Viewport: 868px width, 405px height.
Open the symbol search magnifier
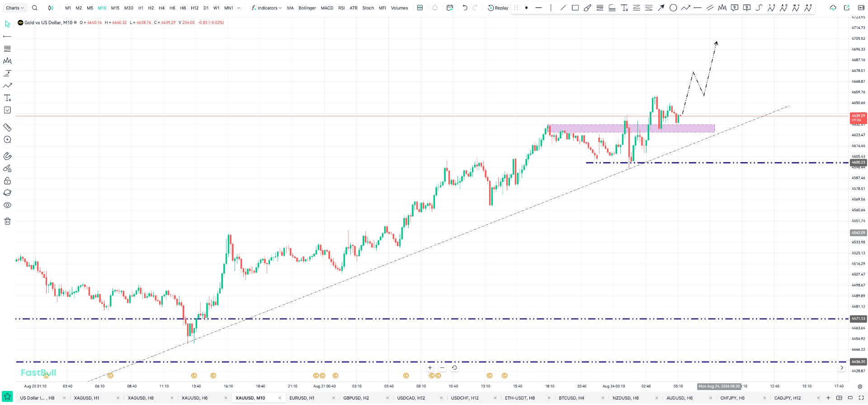(x=35, y=8)
